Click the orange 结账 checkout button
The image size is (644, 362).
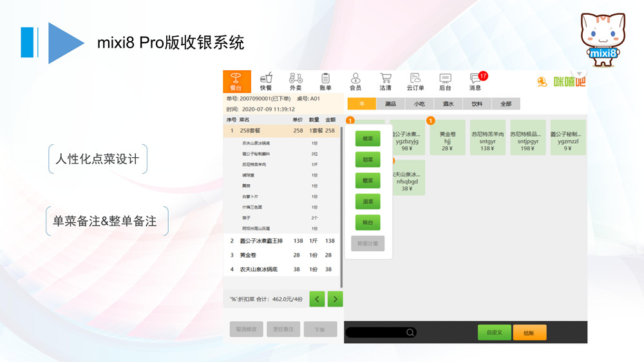(x=529, y=332)
